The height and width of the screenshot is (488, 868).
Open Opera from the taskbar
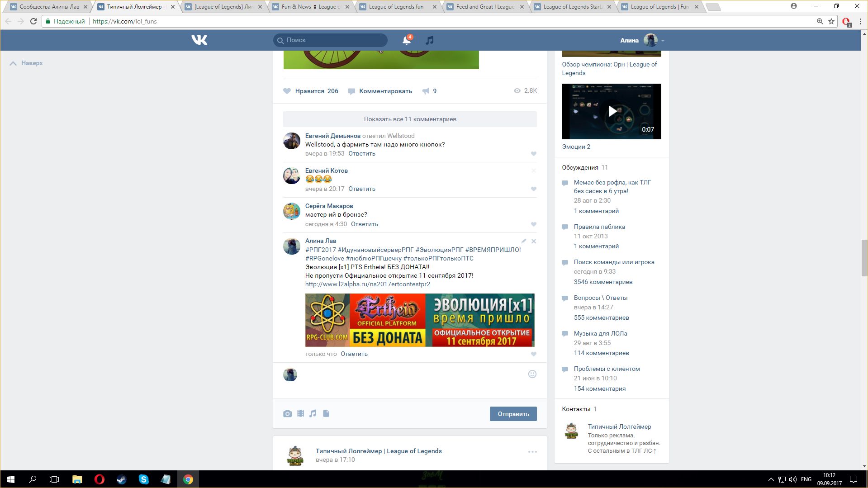click(100, 479)
